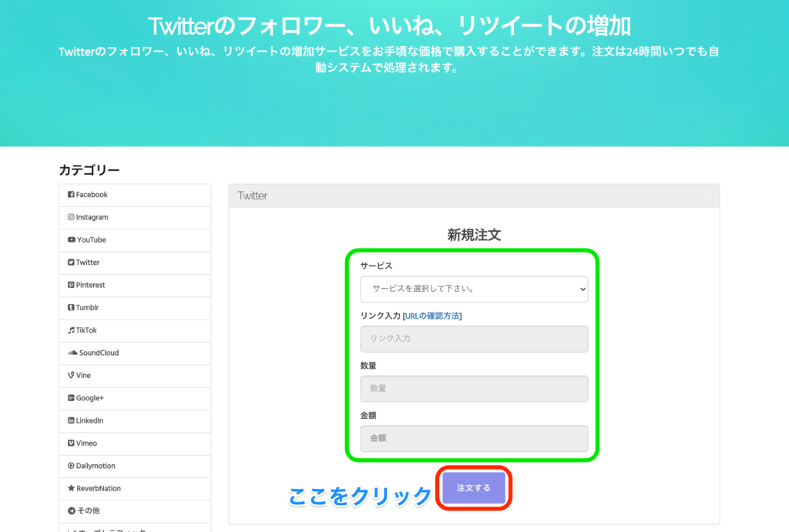The height and width of the screenshot is (532, 789).
Task: Click the LinkedIn icon in categories
Action: (x=71, y=420)
